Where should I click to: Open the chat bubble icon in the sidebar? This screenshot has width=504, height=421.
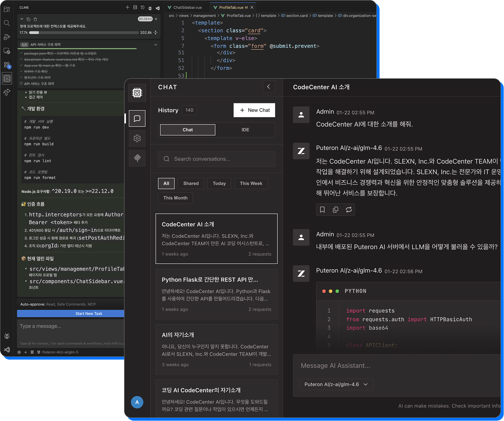pyautogui.click(x=137, y=119)
